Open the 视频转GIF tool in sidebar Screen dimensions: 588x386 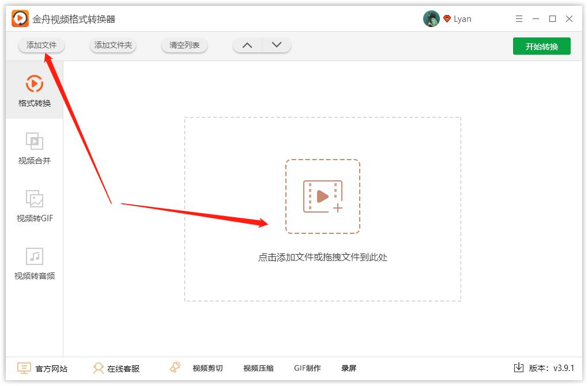coord(35,206)
